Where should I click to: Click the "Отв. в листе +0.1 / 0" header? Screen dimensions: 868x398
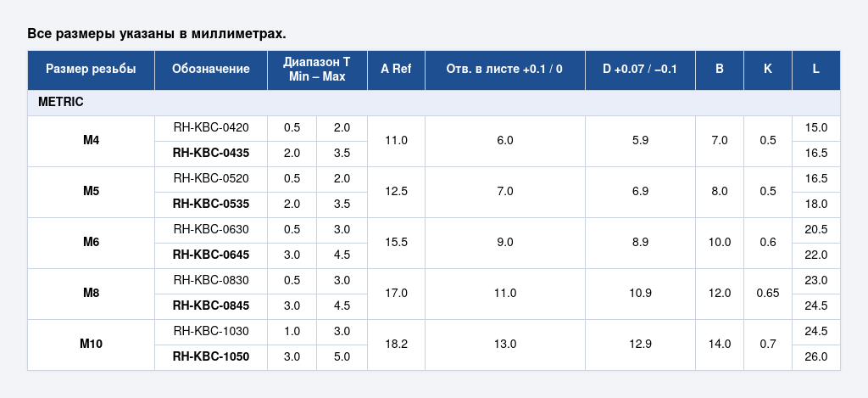coord(504,70)
